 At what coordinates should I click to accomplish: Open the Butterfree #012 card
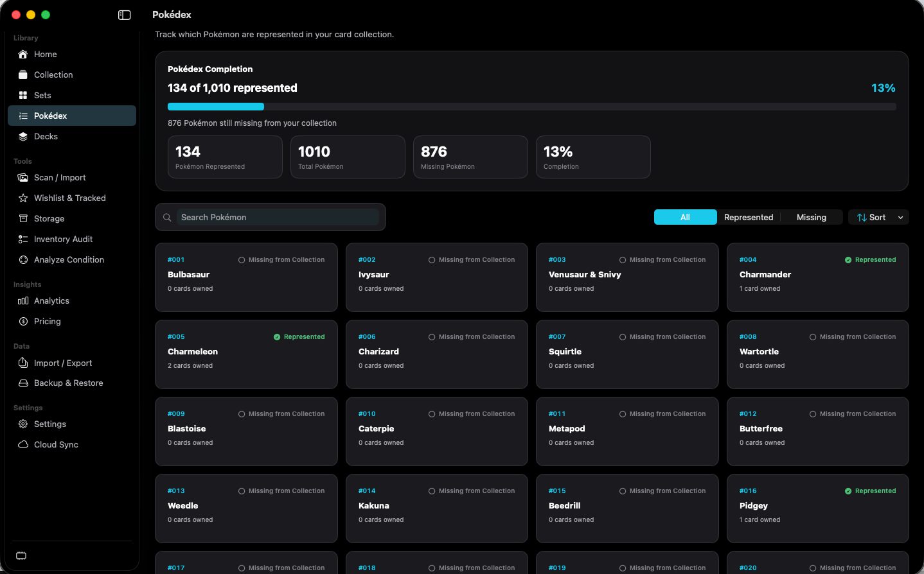(x=818, y=431)
